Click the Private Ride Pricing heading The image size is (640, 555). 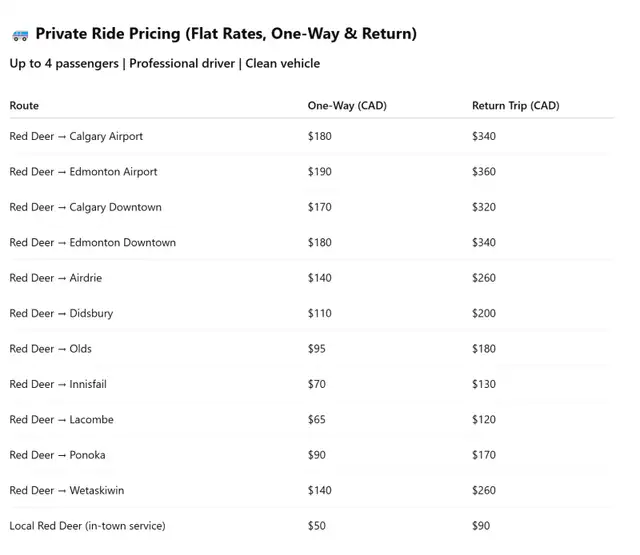[x=226, y=33]
